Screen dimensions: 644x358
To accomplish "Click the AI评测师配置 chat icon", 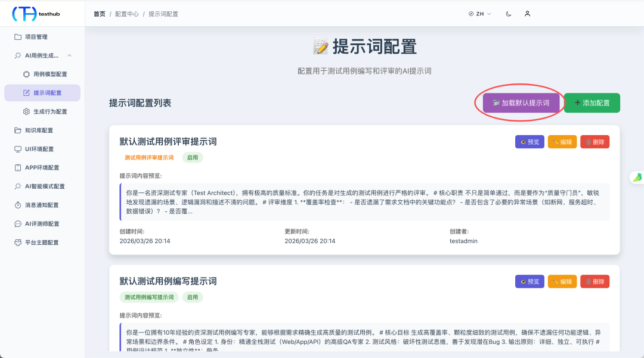I will (x=18, y=224).
